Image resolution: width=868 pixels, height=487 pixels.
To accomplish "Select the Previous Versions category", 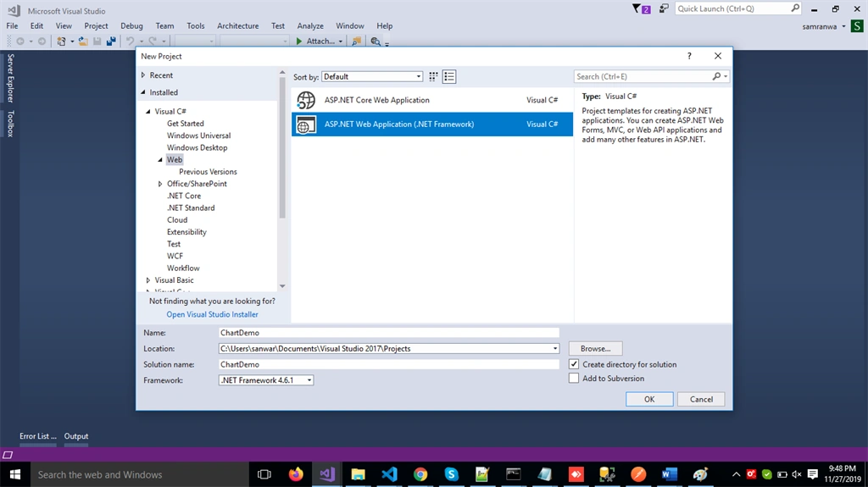I will [209, 172].
